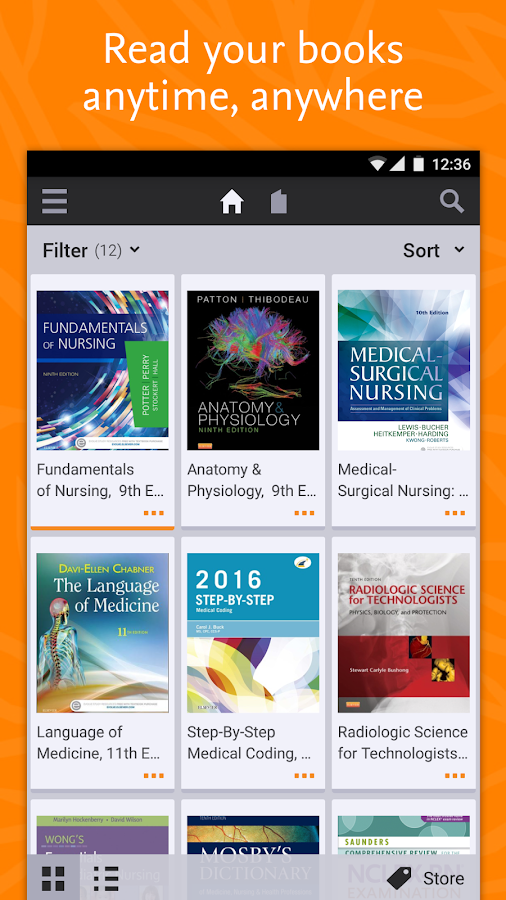Image resolution: width=506 pixels, height=900 pixels.
Task: Switch to grid view layout
Action: [x=53, y=878]
